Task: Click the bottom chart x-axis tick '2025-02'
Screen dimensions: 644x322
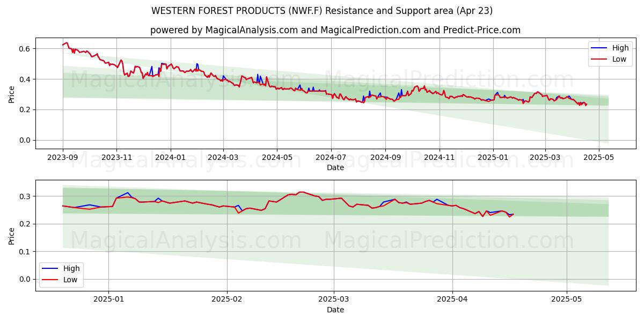Action: [227, 300]
